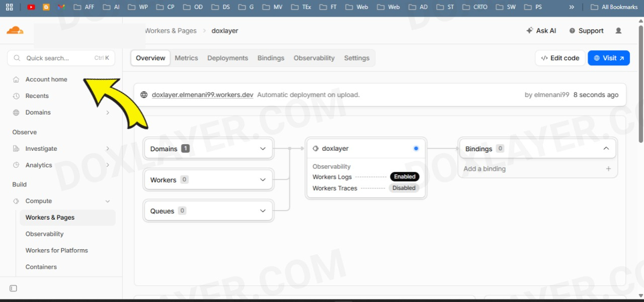Expand the Workers dropdown in diagram

pyautogui.click(x=263, y=180)
